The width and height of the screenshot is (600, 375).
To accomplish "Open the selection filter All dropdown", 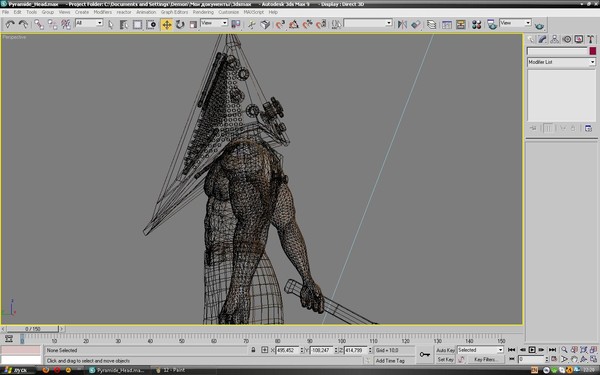I will click(89, 23).
